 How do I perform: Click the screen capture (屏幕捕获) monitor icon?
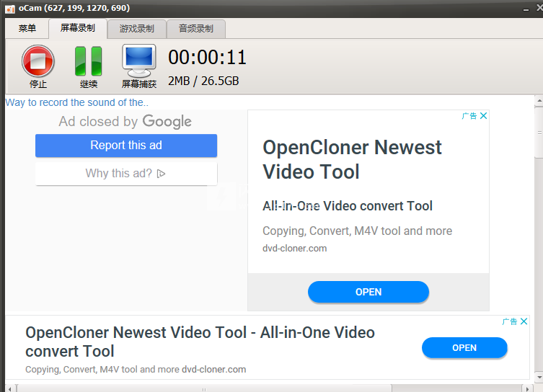point(139,61)
